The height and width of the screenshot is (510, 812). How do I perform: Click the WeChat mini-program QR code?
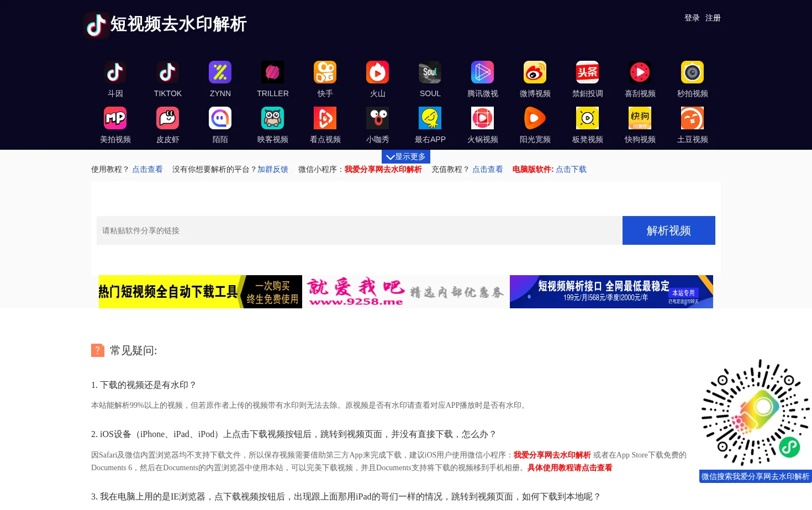pos(755,413)
